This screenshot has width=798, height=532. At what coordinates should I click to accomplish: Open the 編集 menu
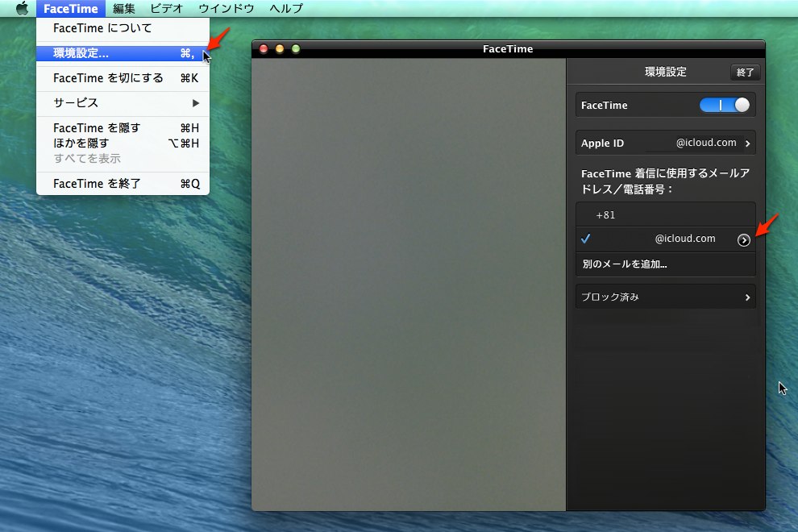(x=123, y=8)
